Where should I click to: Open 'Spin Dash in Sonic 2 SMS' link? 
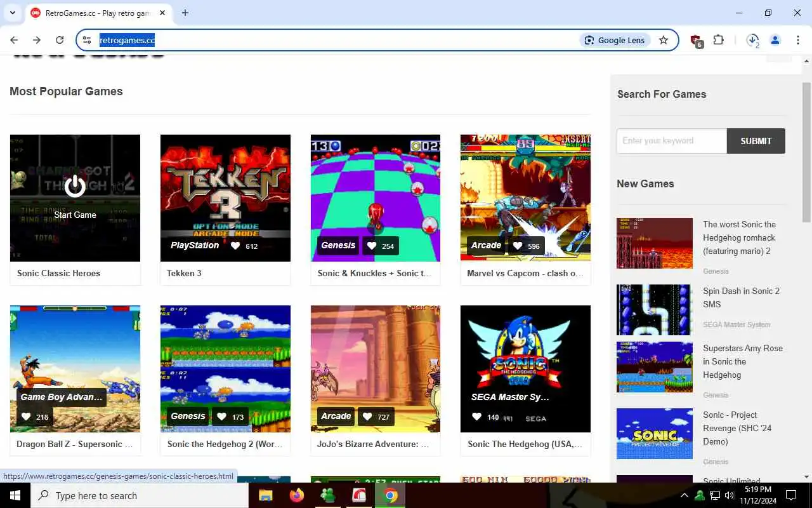pos(741,297)
